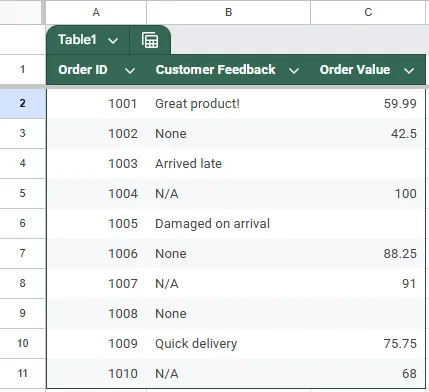The image size is (429, 392).
Task: Select the order value 91 cell
Action: [368, 284]
